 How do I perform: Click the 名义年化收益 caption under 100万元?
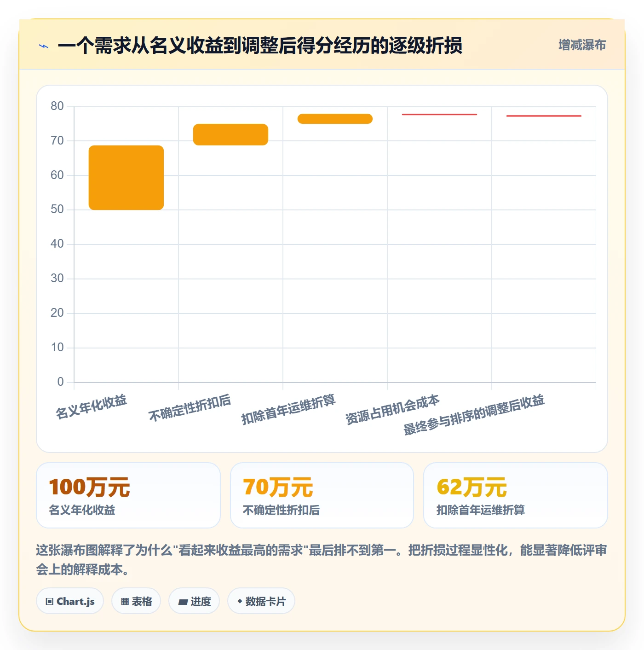pyautogui.click(x=82, y=510)
